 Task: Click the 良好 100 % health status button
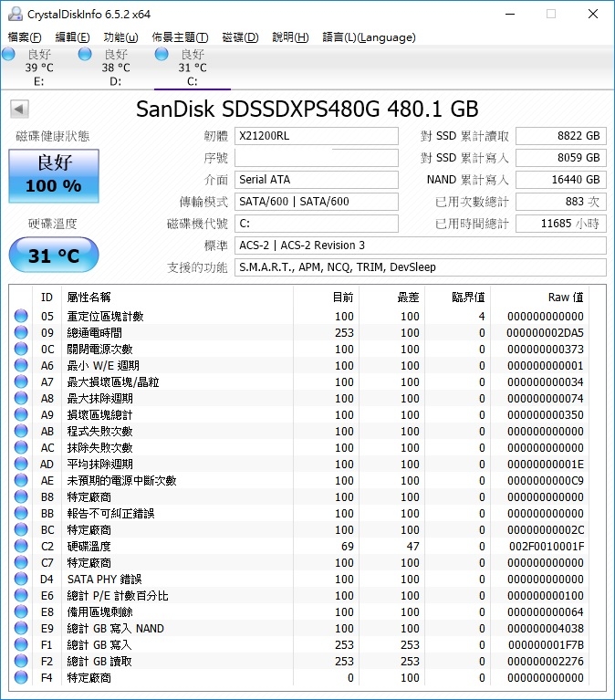point(54,176)
